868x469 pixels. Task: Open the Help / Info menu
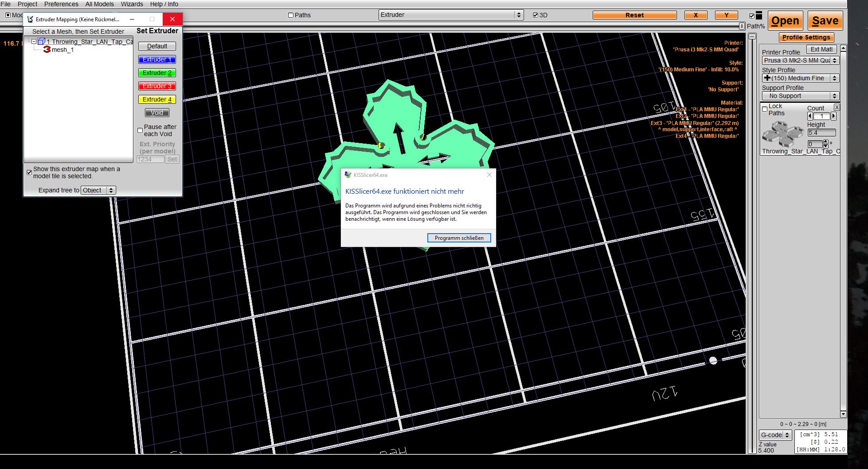pos(164,4)
